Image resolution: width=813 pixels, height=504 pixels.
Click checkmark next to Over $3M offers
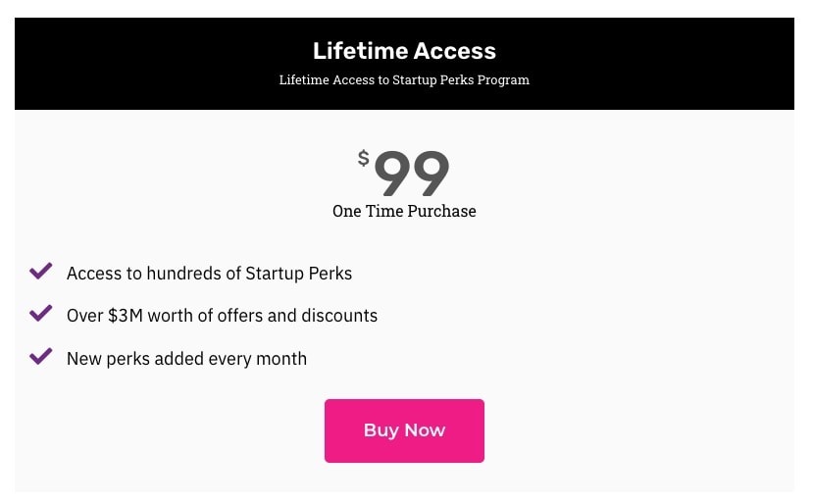click(x=40, y=314)
